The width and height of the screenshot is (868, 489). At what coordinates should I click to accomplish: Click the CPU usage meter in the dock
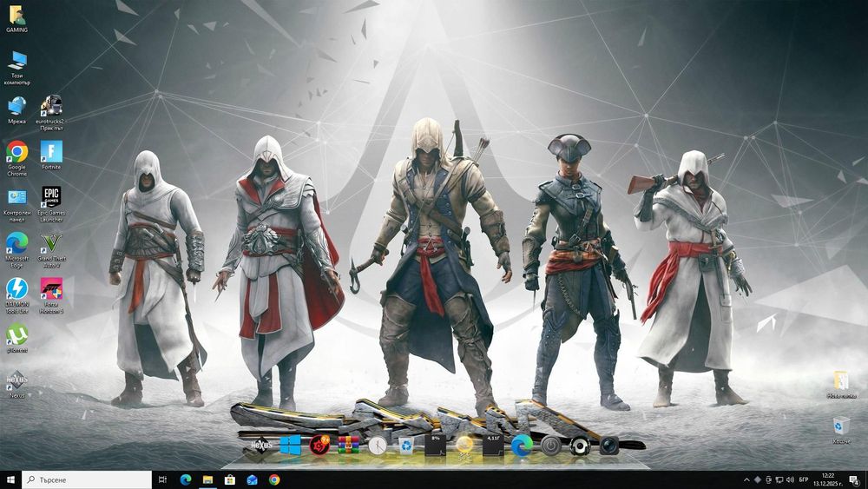436,446
